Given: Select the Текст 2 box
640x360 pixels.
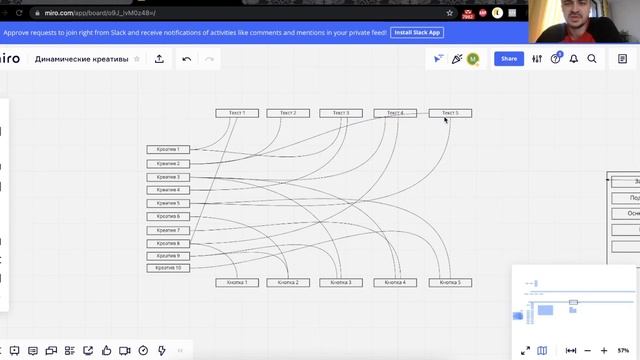Looking at the screenshot, I should click(x=288, y=113).
